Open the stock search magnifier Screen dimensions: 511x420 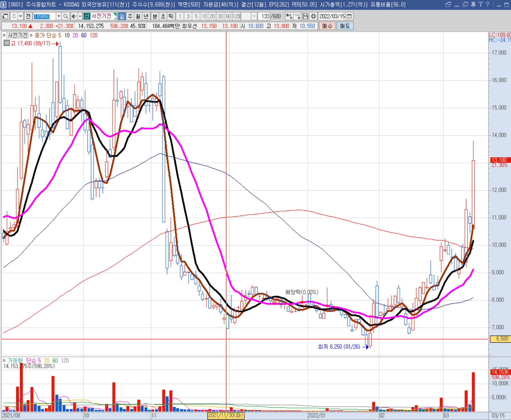point(66,16)
